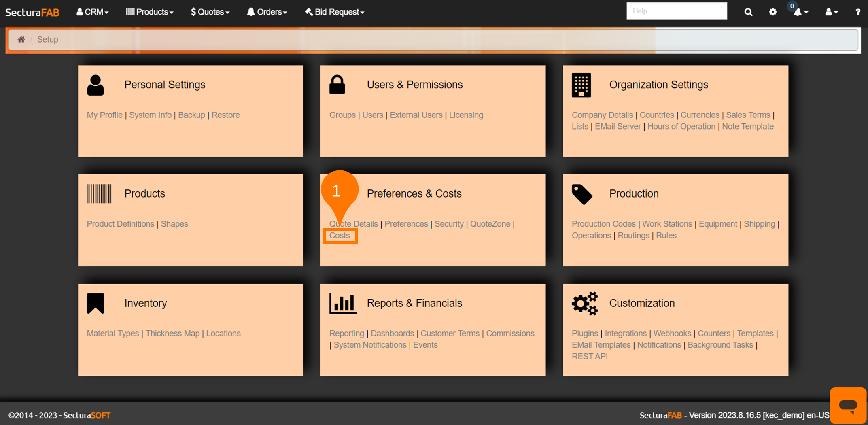Expand the notifications bell dropdown
Image resolution: width=868 pixels, height=425 pixels.
(800, 12)
